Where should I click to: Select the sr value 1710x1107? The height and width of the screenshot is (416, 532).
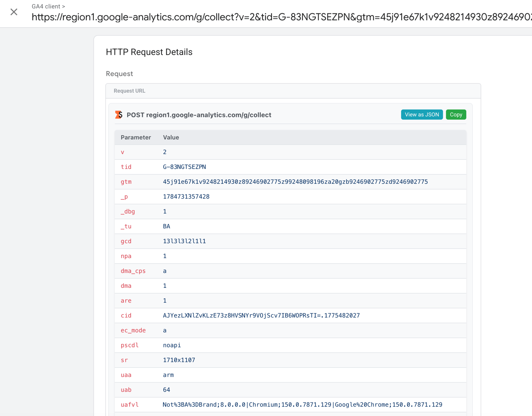(179, 360)
